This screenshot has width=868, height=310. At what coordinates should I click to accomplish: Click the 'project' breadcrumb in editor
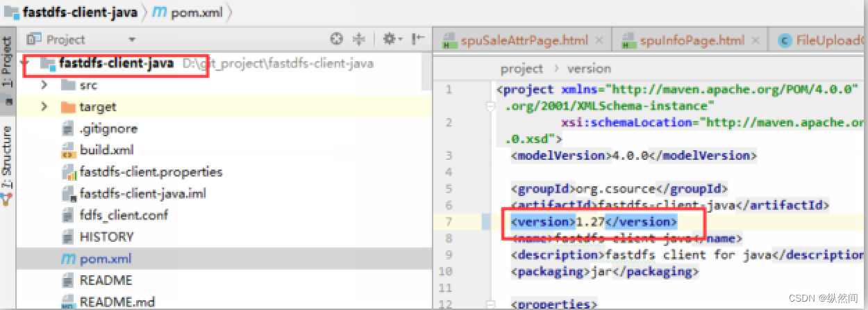click(x=521, y=68)
